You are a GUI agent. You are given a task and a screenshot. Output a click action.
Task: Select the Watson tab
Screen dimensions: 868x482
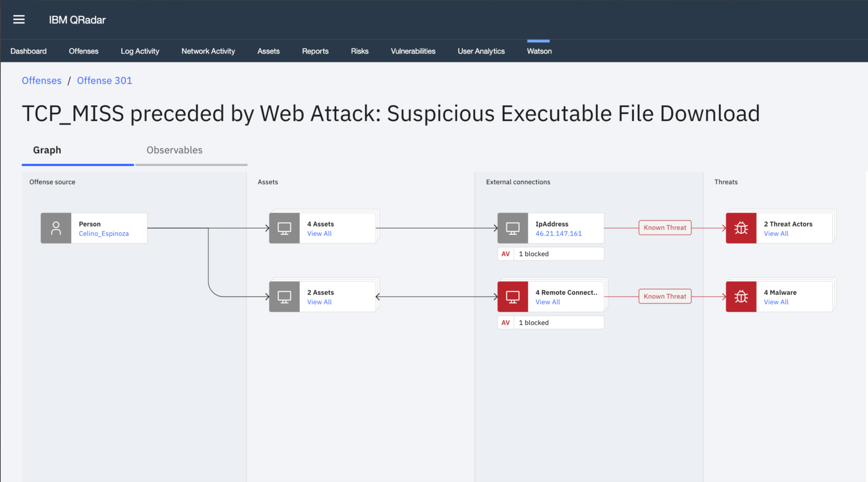click(539, 51)
